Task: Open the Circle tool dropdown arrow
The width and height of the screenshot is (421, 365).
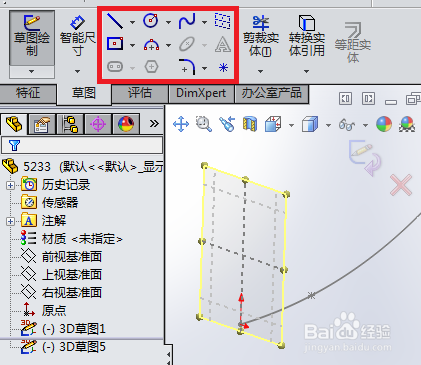Action: tap(168, 22)
